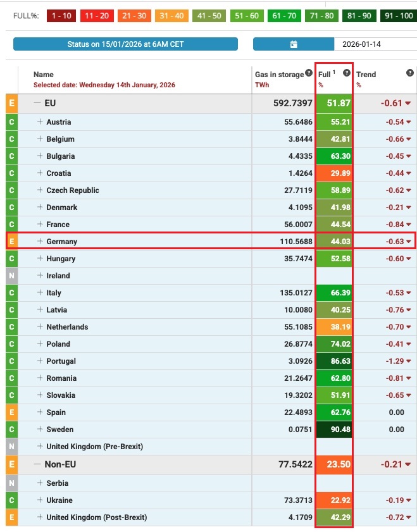Click EU gas in storage value 592.7397
Image resolution: width=417 pixels, height=532 pixels.
293,103
